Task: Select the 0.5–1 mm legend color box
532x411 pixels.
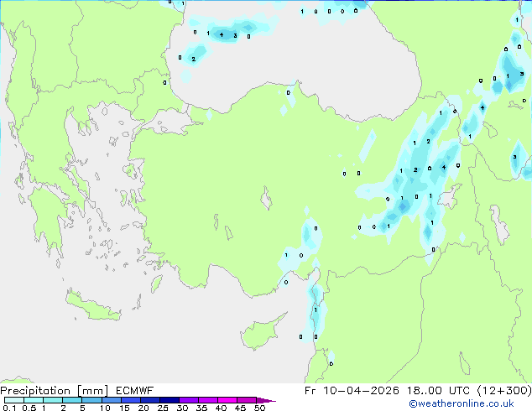Action: pyautogui.click(x=34, y=400)
